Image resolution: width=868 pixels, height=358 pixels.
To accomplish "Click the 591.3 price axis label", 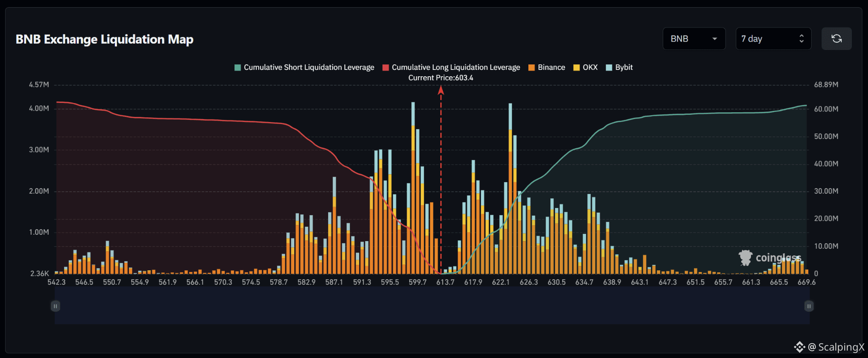I will 362,282.
